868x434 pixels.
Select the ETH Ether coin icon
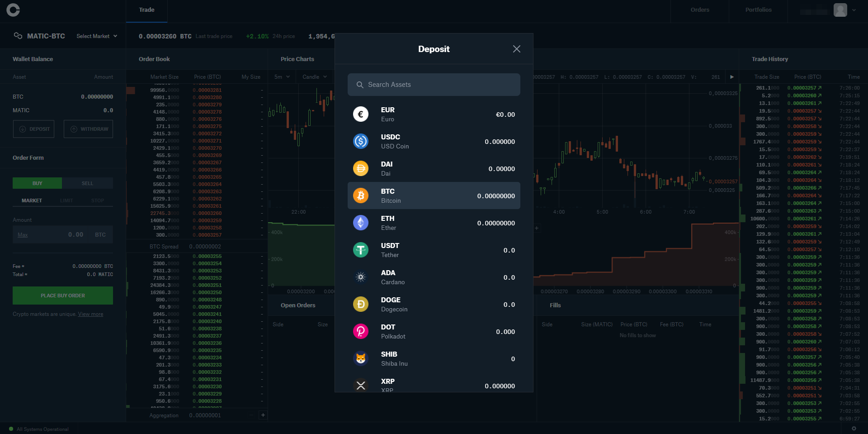[x=361, y=223]
